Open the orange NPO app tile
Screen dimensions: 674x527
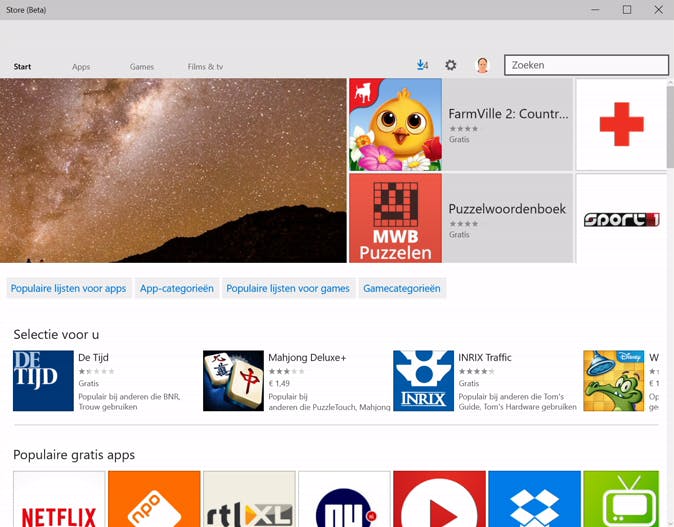[x=154, y=499]
